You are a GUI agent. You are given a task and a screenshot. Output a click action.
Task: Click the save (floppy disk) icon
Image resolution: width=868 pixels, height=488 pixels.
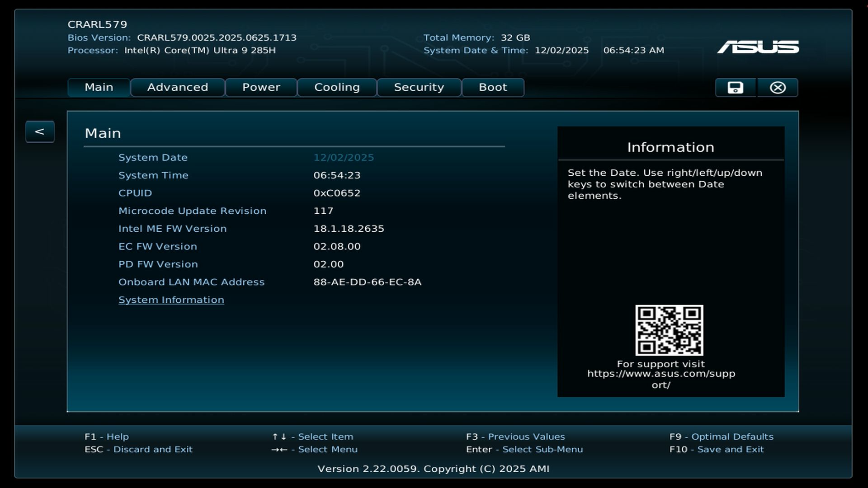[x=735, y=87]
